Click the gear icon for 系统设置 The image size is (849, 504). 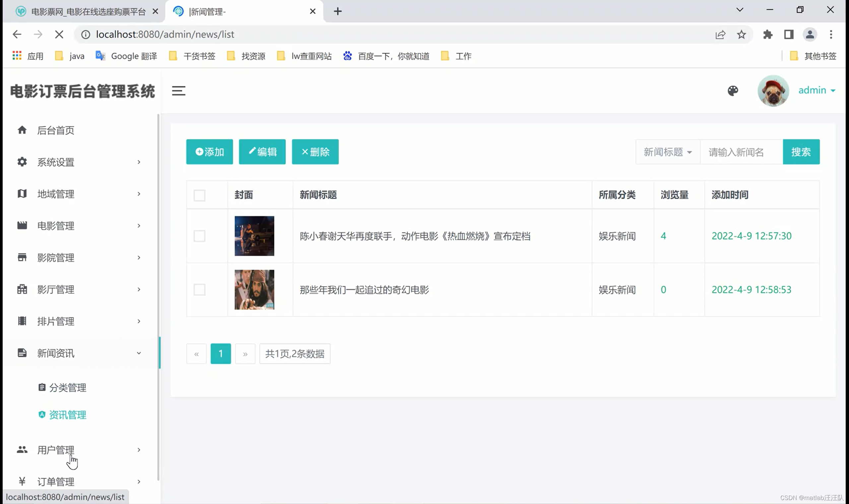(x=22, y=162)
